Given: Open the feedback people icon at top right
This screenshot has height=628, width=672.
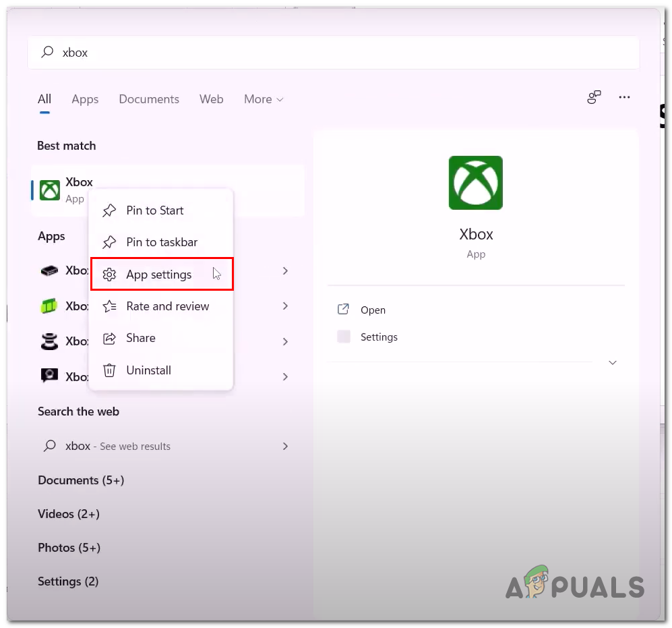Looking at the screenshot, I should (x=594, y=97).
